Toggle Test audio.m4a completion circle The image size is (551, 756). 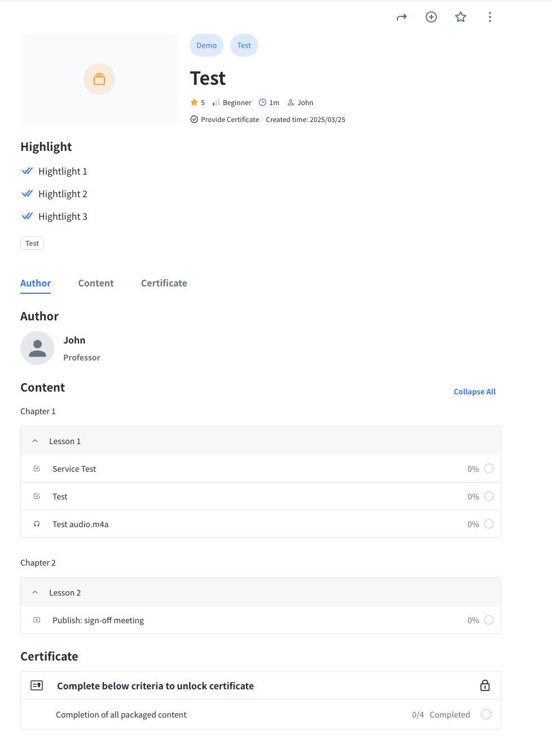(489, 524)
